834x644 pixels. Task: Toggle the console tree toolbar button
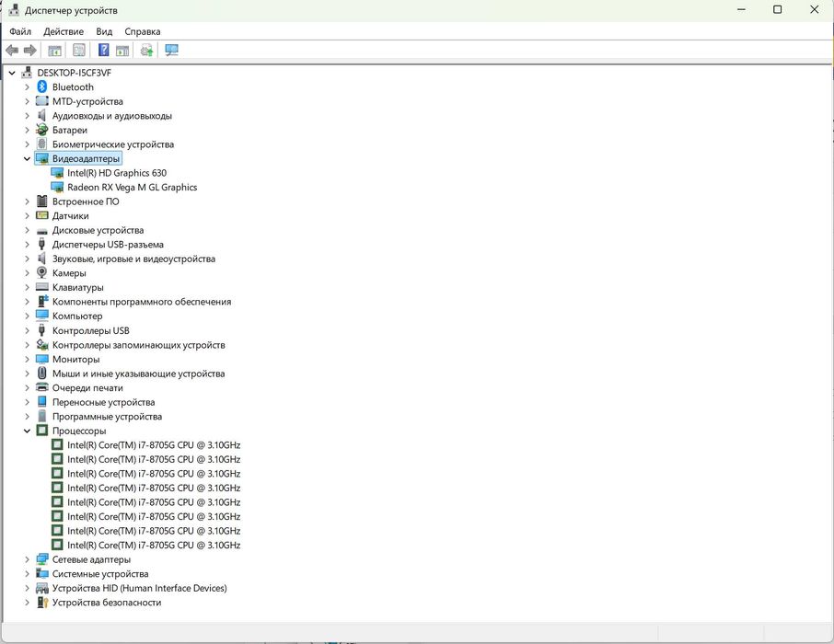pyautogui.click(x=55, y=51)
